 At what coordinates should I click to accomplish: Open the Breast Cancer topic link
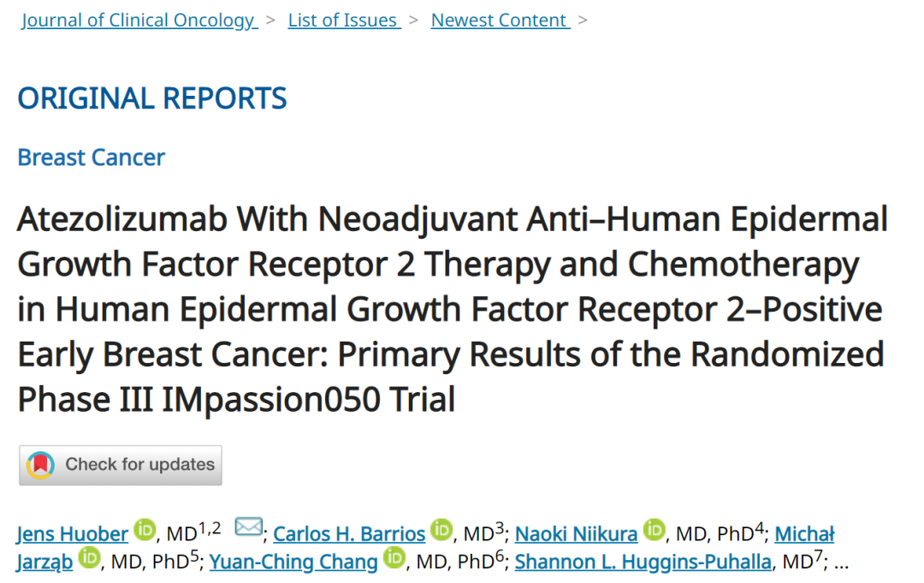pos(92,158)
